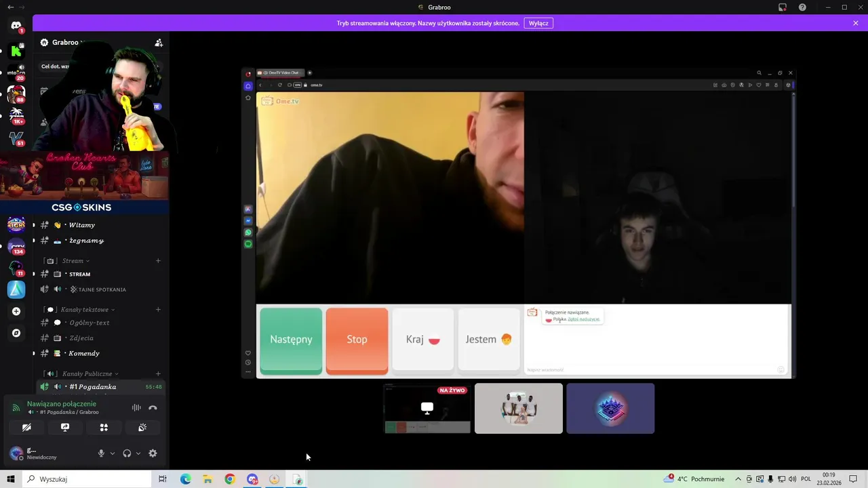868x488 pixels.
Task: Open Discord direct messages home icon
Action: (x=16, y=26)
